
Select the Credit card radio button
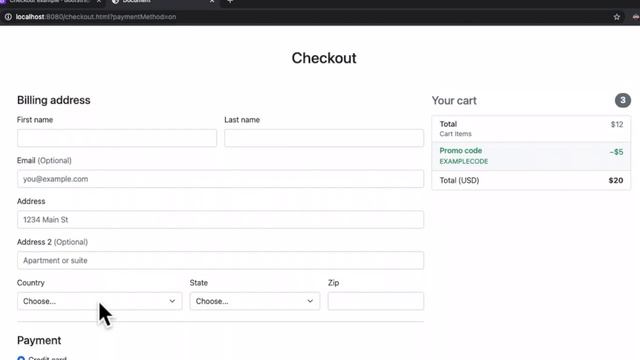(21, 358)
